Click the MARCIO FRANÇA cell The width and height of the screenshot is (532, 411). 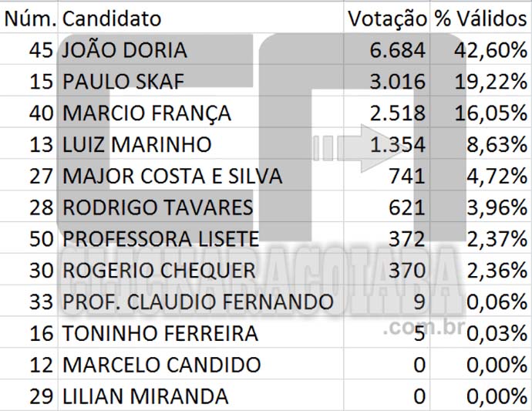tap(146, 113)
